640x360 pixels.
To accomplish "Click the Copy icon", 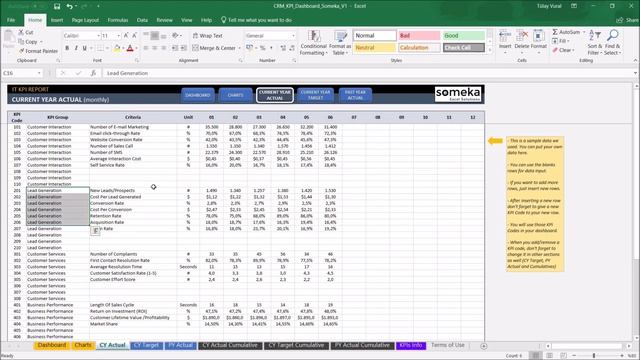I will click(x=21, y=42).
